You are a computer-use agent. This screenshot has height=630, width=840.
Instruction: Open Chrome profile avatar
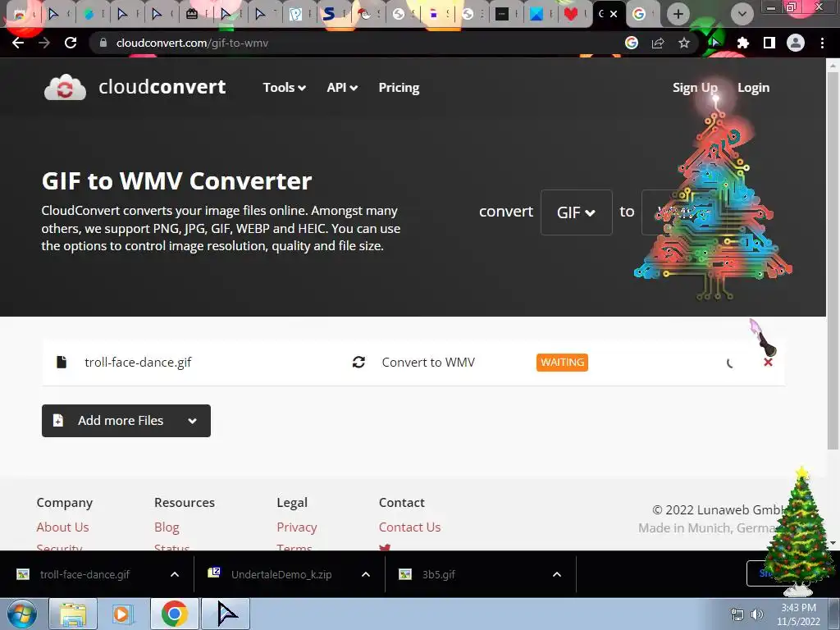pos(796,43)
